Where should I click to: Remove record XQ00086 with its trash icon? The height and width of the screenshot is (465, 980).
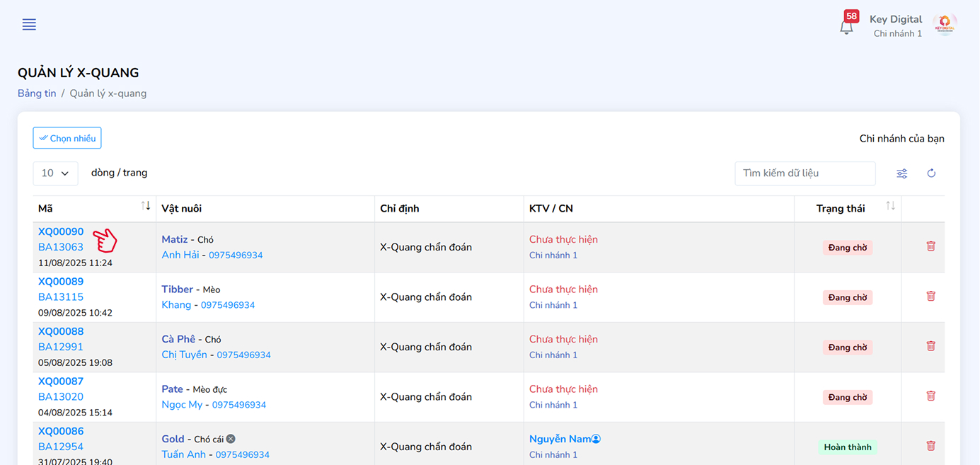tap(930, 446)
